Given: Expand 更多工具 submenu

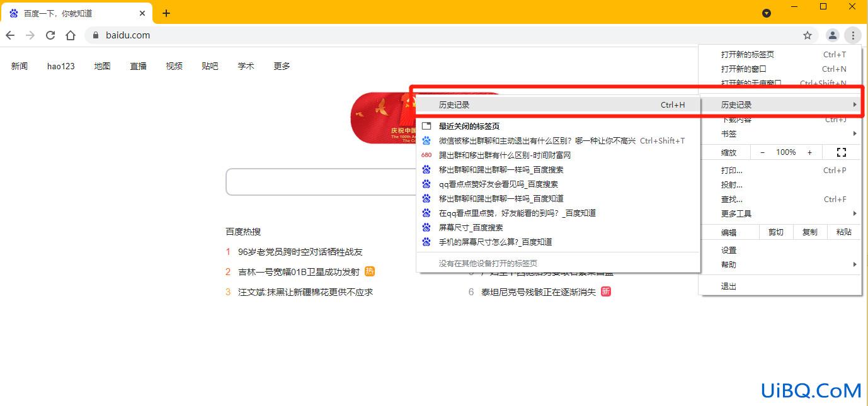Looking at the screenshot, I should pos(780,214).
